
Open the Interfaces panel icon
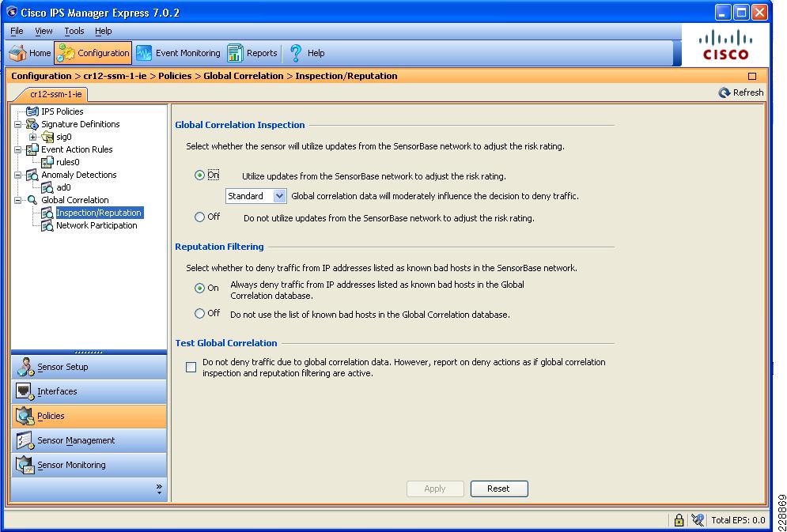(x=25, y=391)
